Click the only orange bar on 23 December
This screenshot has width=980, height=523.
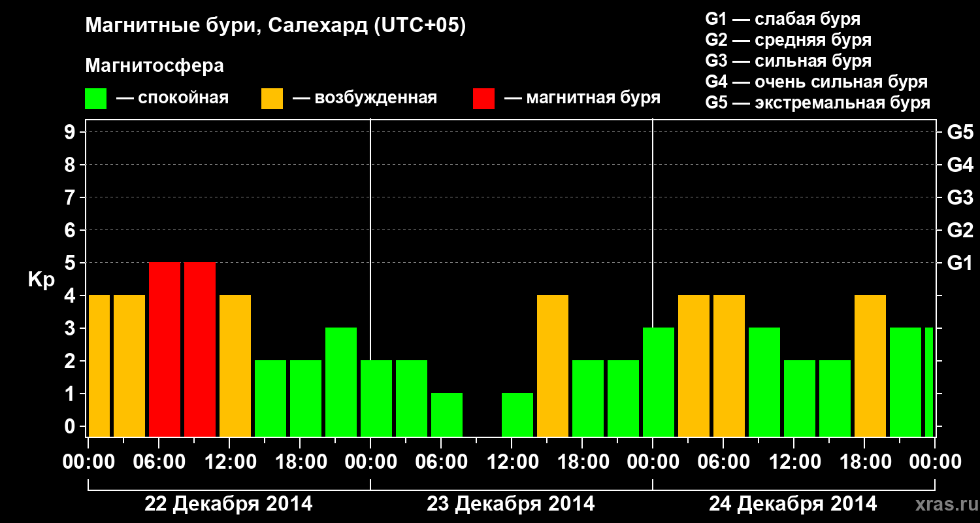click(553, 366)
